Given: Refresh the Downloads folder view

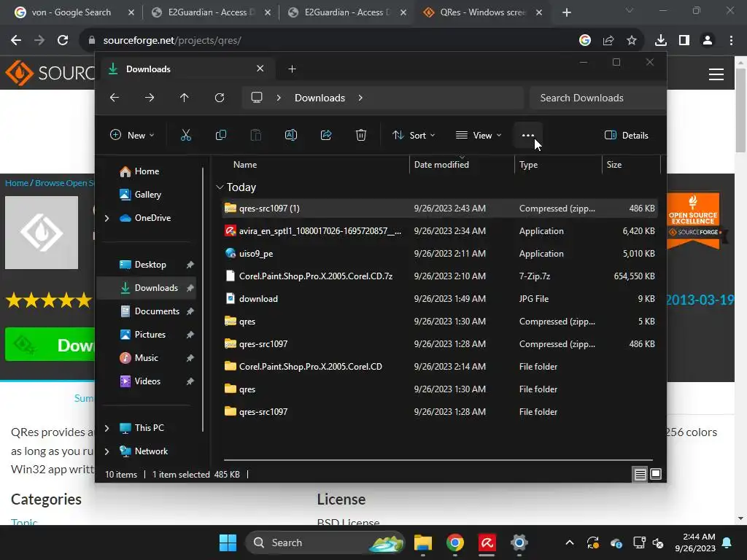Looking at the screenshot, I should coord(220,98).
